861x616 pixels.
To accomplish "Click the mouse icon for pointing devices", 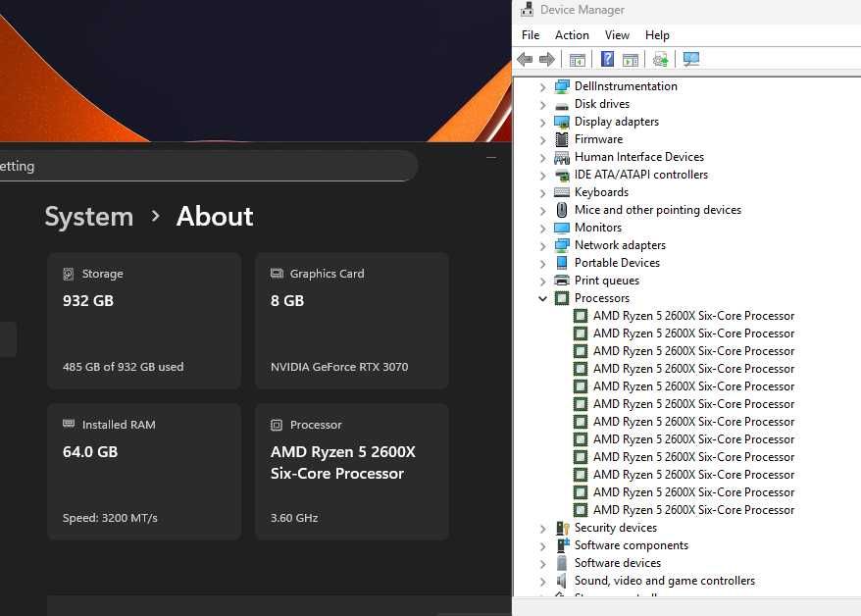I will point(562,210).
